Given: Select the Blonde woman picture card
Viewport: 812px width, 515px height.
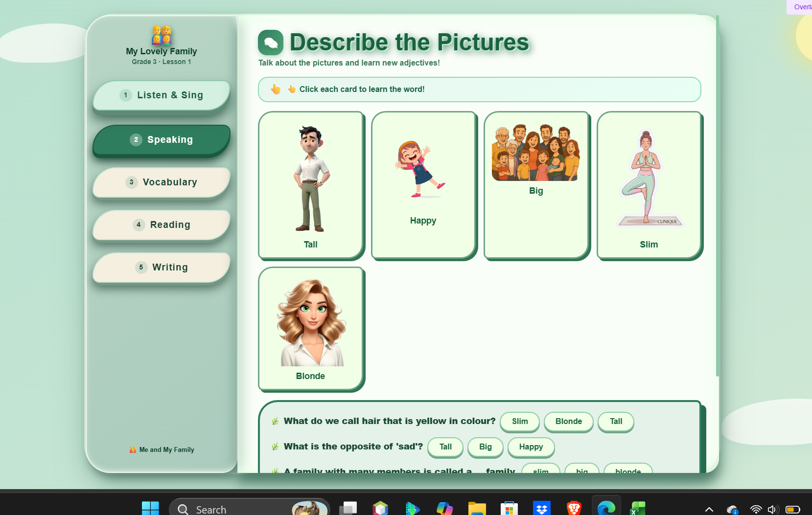Looking at the screenshot, I should click(310, 328).
